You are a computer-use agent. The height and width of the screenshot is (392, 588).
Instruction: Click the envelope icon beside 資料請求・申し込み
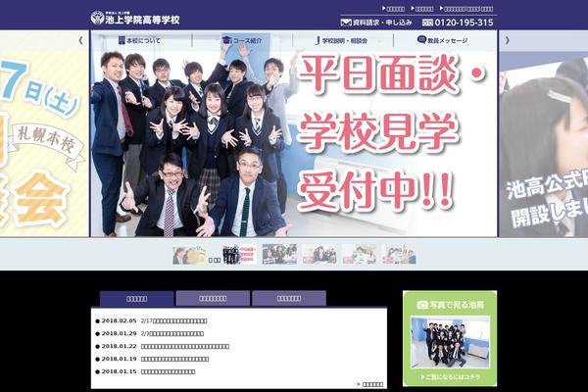[345, 23]
